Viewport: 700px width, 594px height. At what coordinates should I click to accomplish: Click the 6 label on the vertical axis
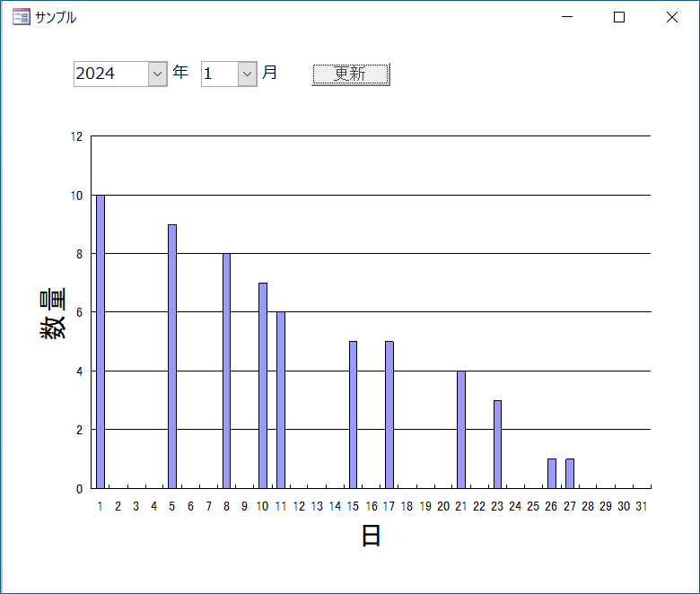click(80, 312)
